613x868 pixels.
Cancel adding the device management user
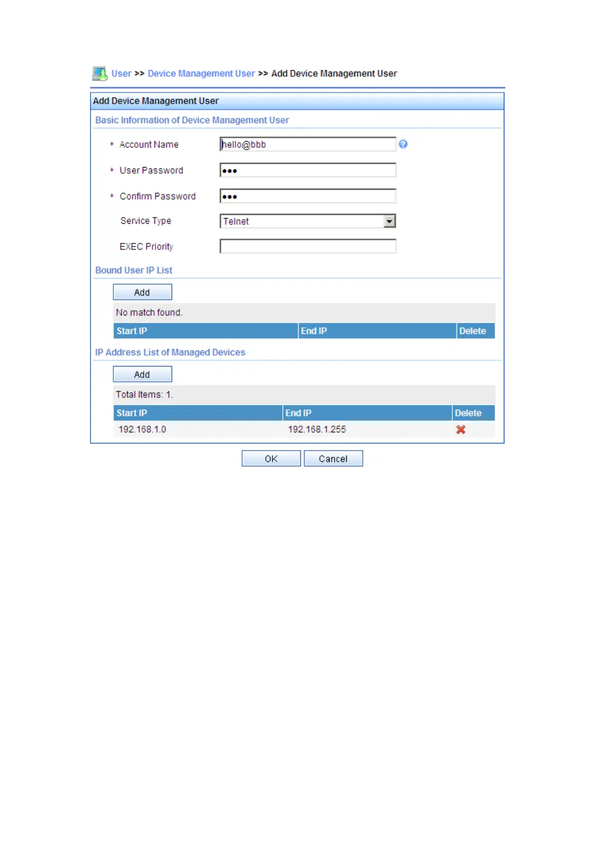pyautogui.click(x=333, y=459)
